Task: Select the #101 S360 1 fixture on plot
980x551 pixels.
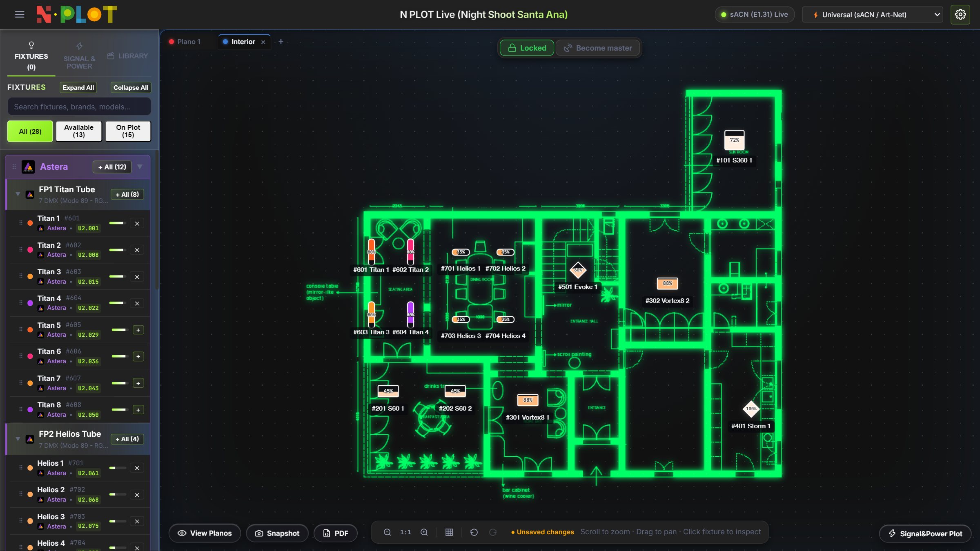Action: click(734, 140)
